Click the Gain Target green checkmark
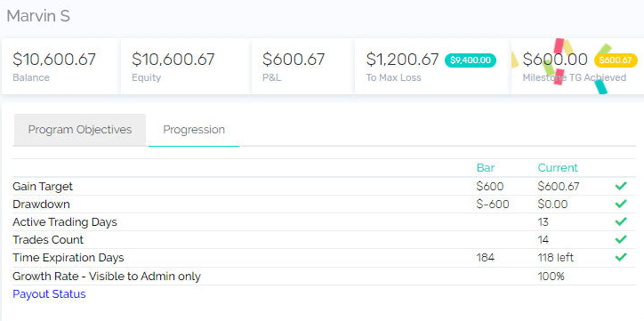 tap(621, 187)
